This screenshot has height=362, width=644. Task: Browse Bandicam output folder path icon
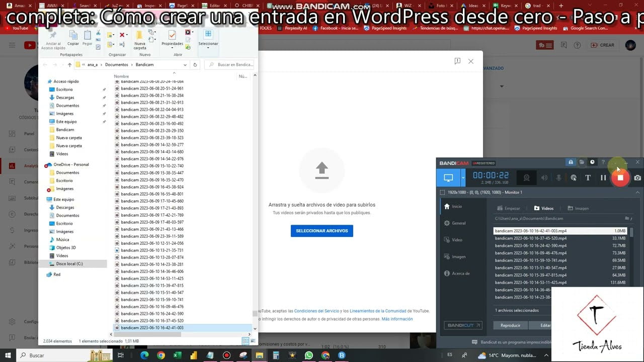click(x=627, y=219)
